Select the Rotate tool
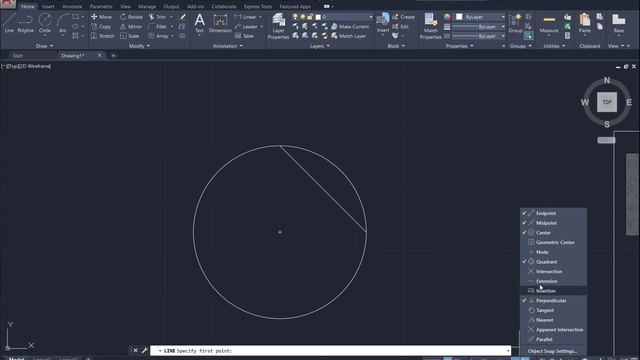The height and width of the screenshot is (360, 640). tap(131, 17)
